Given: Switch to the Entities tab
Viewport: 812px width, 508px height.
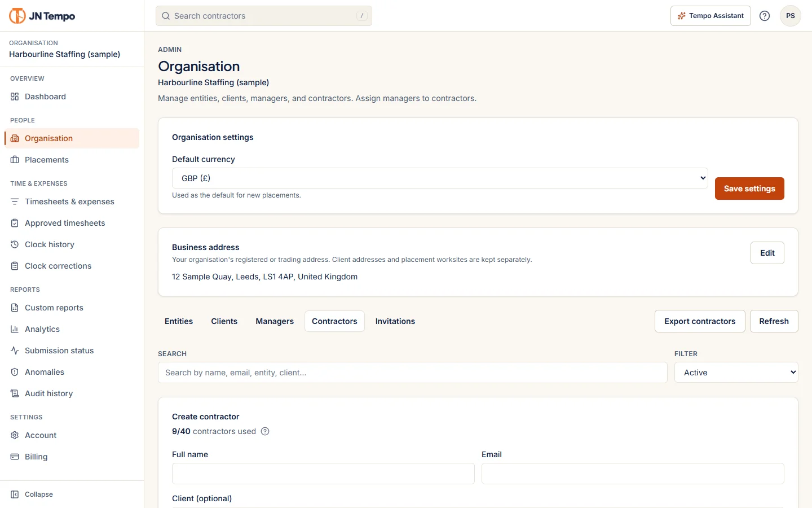Looking at the screenshot, I should coord(179,321).
